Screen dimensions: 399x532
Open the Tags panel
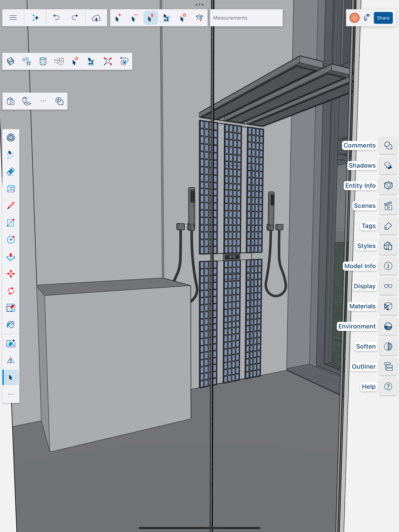click(x=388, y=226)
